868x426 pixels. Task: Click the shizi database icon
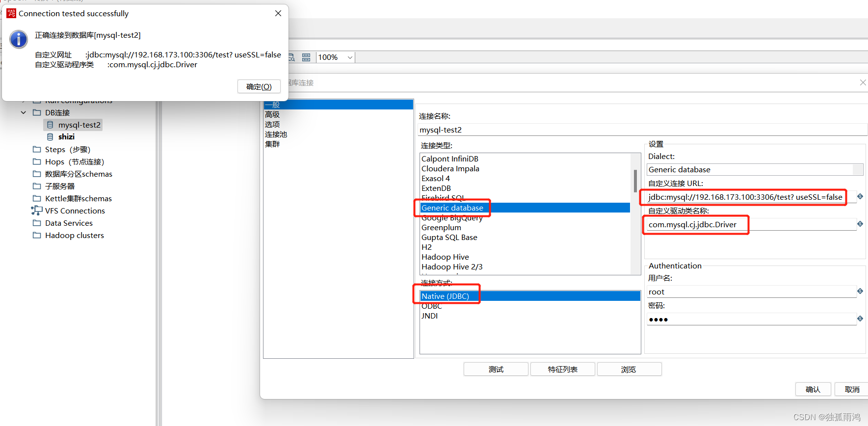pyautogui.click(x=50, y=137)
